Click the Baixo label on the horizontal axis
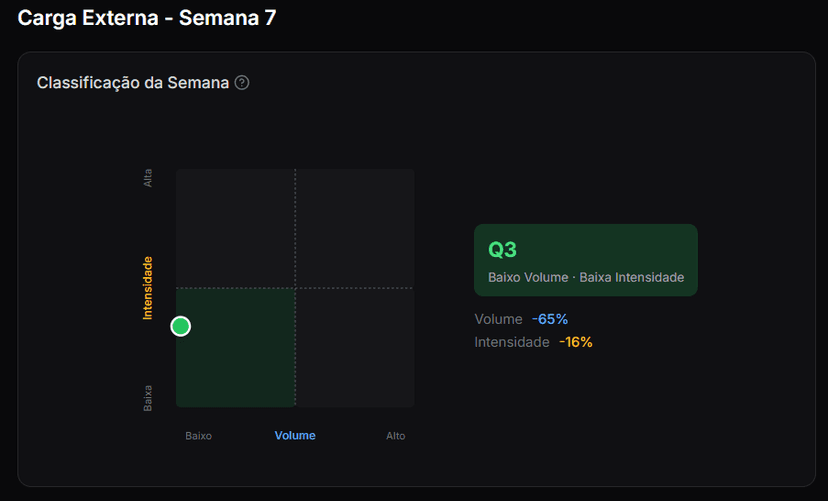 198,436
